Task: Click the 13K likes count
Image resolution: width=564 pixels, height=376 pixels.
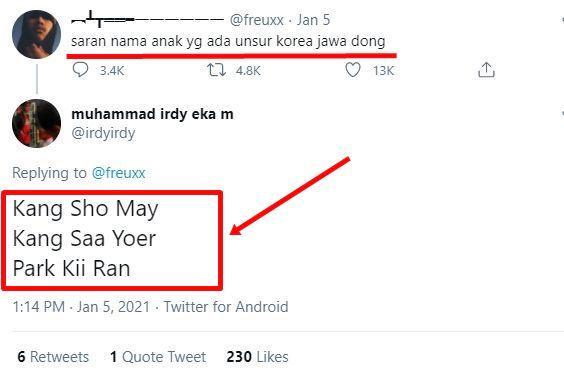Action: coord(383,71)
